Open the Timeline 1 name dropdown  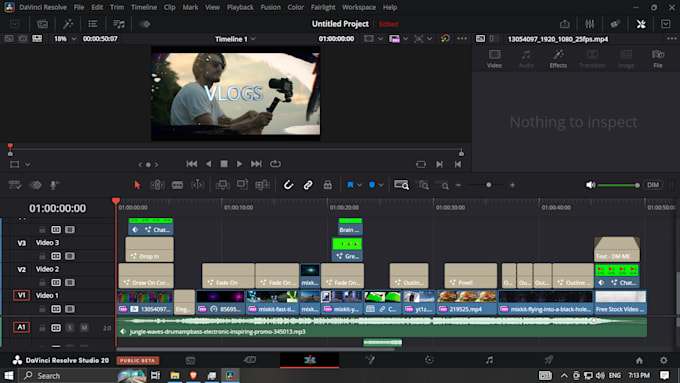235,39
